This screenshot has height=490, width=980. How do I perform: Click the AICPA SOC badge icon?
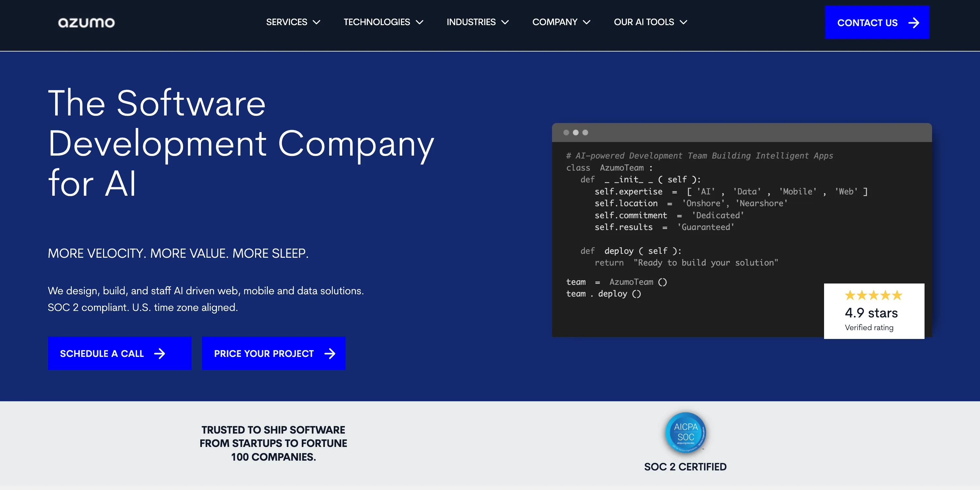point(685,433)
